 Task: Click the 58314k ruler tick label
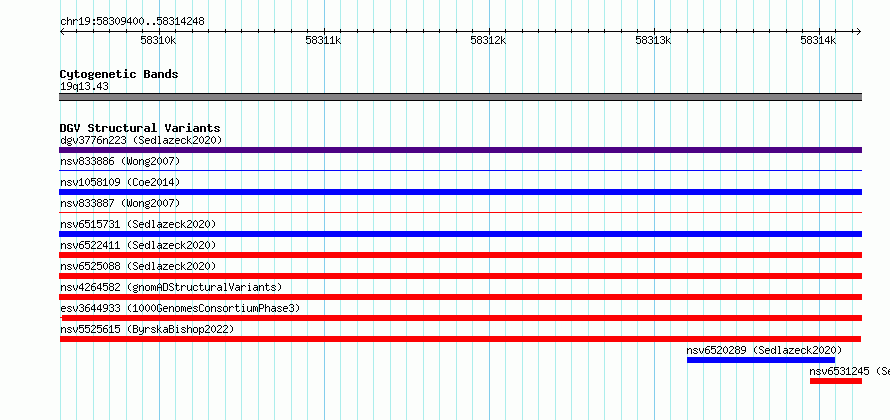tap(818, 40)
